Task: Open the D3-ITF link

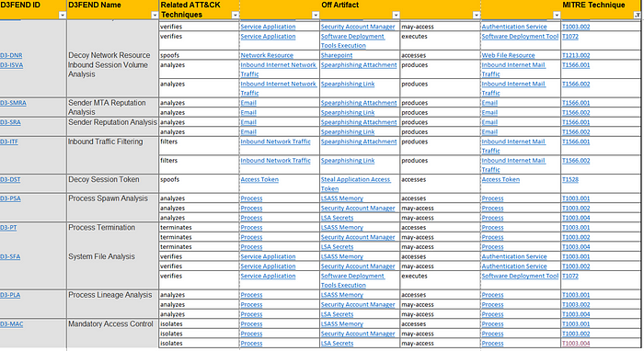Action: (x=9, y=142)
